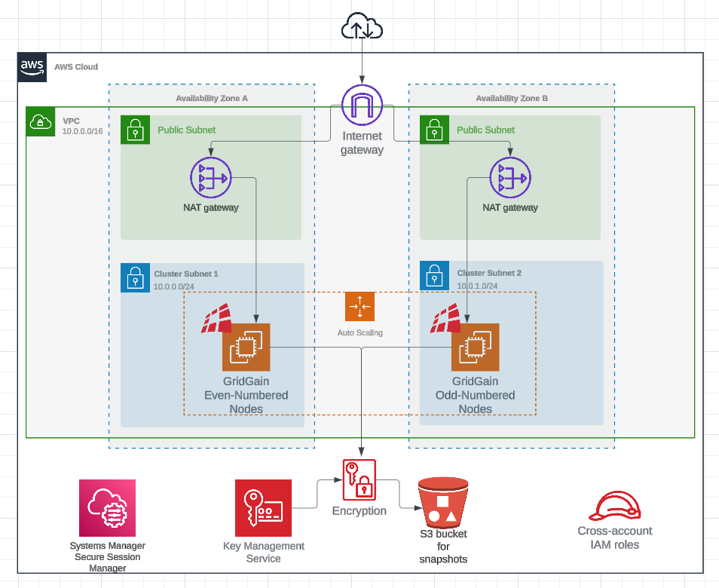Click the Internet gateway icon

coord(363,106)
